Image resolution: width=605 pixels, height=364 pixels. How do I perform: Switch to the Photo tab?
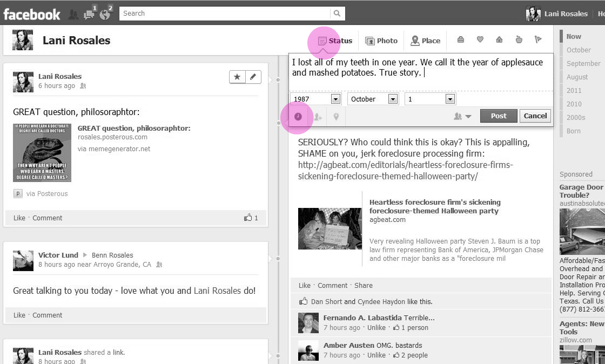[381, 41]
